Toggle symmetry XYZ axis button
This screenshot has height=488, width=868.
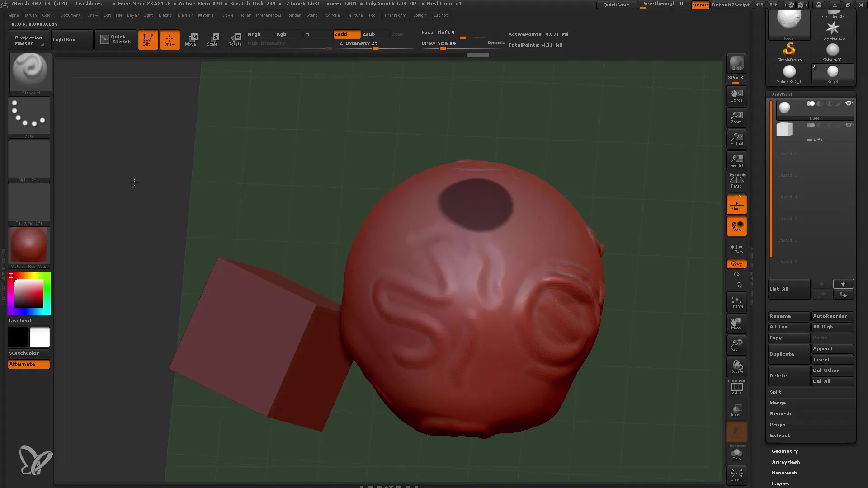(737, 264)
